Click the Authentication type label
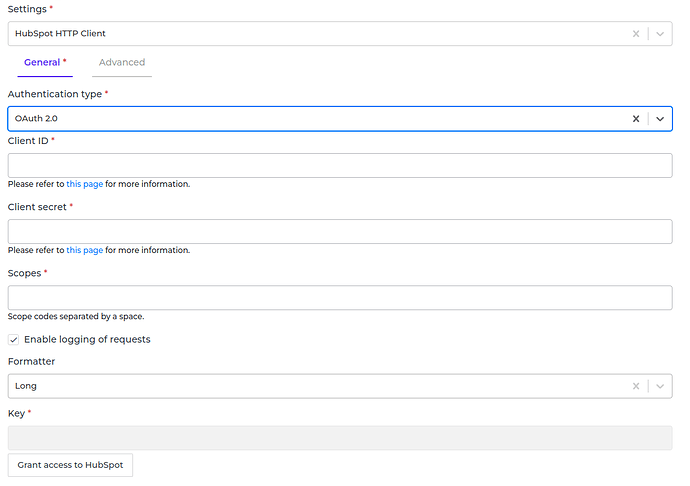The width and height of the screenshot is (690, 486). click(55, 94)
